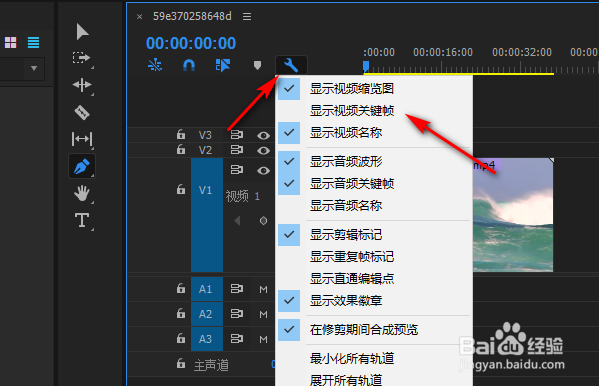Hide track V2 output eye
The image size is (599, 386).
click(263, 151)
